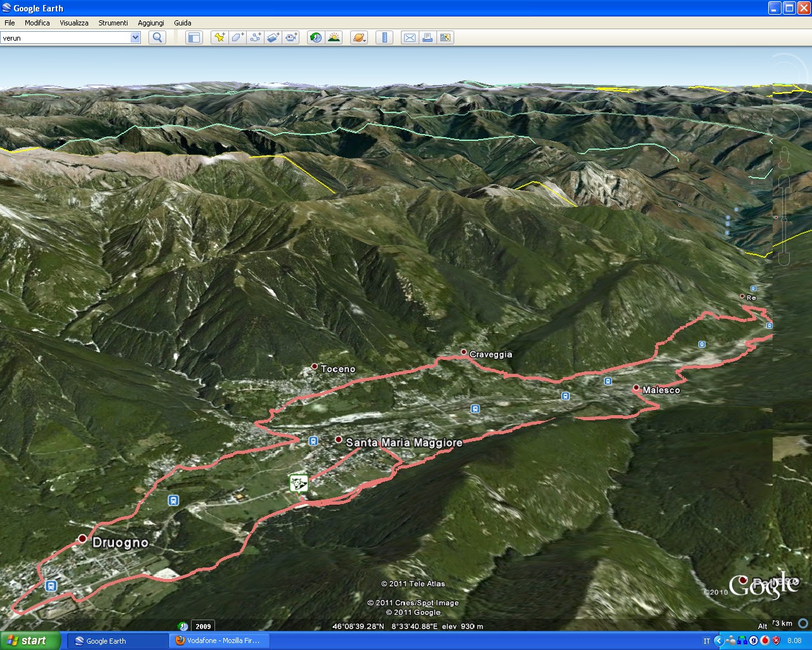The image size is (812, 650).
Task: Open the Aggiungi menu
Action: pyautogui.click(x=151, y=23)
